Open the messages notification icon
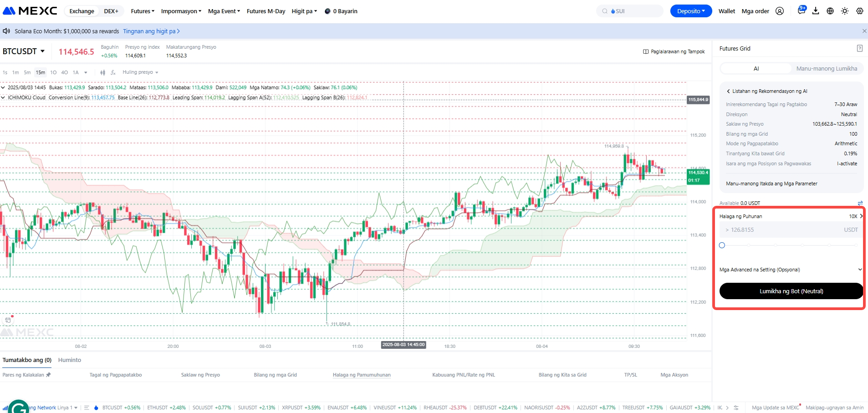Viewport: 868px width, 413px height. [x=802, y=10]
